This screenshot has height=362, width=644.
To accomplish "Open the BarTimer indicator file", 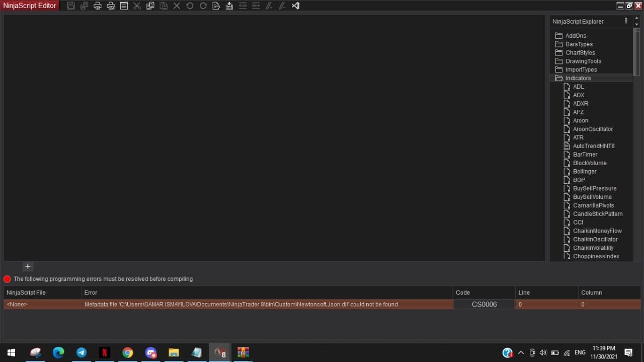I will 581,155.
